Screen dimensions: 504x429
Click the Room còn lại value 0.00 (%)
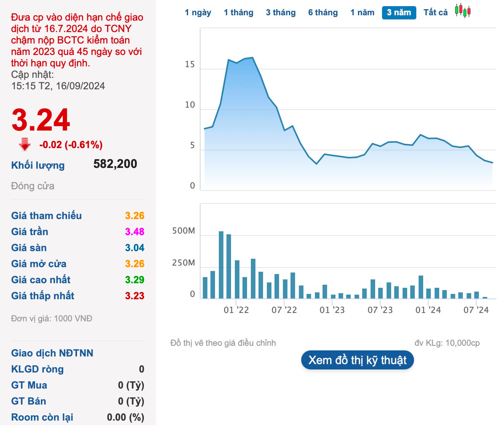(125, 417)
